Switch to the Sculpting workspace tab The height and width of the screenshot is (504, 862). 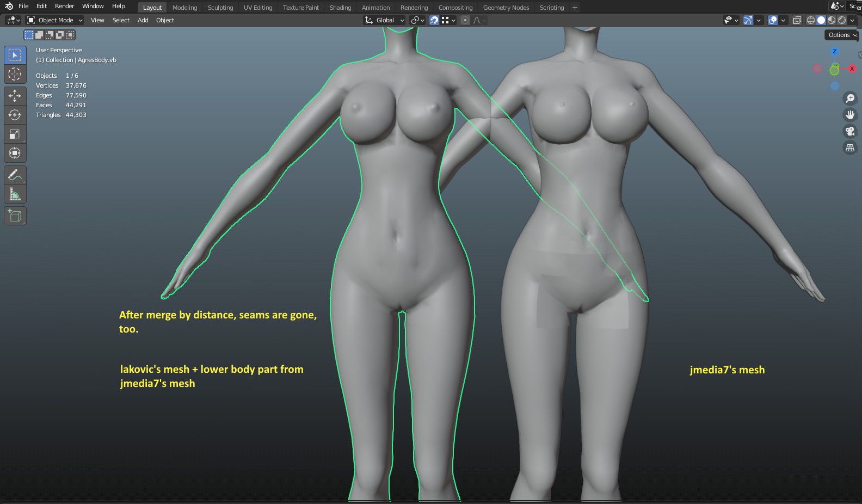click(220, 8)
